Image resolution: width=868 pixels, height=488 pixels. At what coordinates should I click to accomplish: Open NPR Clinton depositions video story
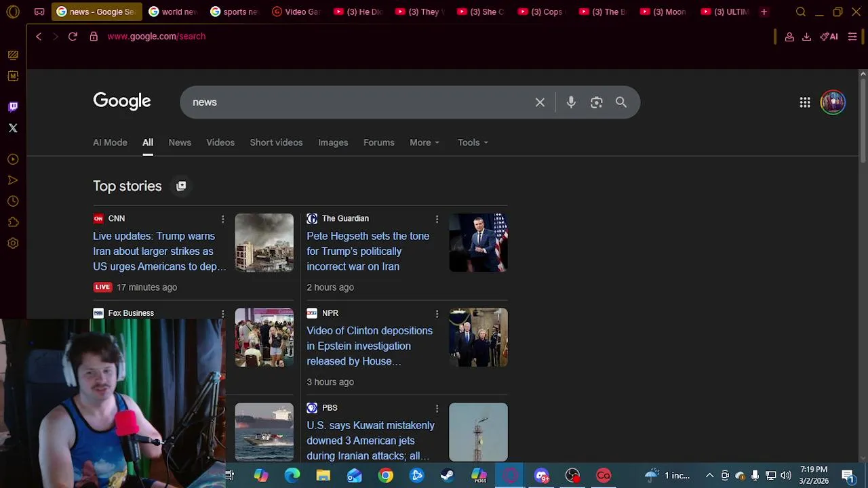click(370, 346)
